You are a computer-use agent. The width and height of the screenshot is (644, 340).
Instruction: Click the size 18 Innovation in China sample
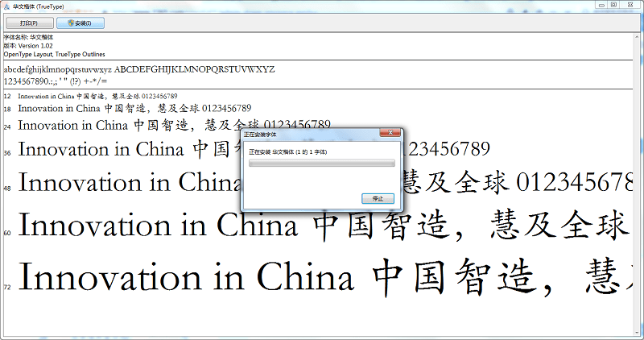(134, 109)
